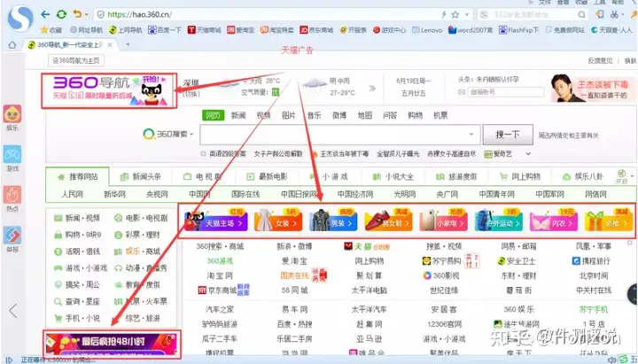This screenshot has width=638, height=364.
Task: Open the word2007 bookmark
Action: (471, 30)
